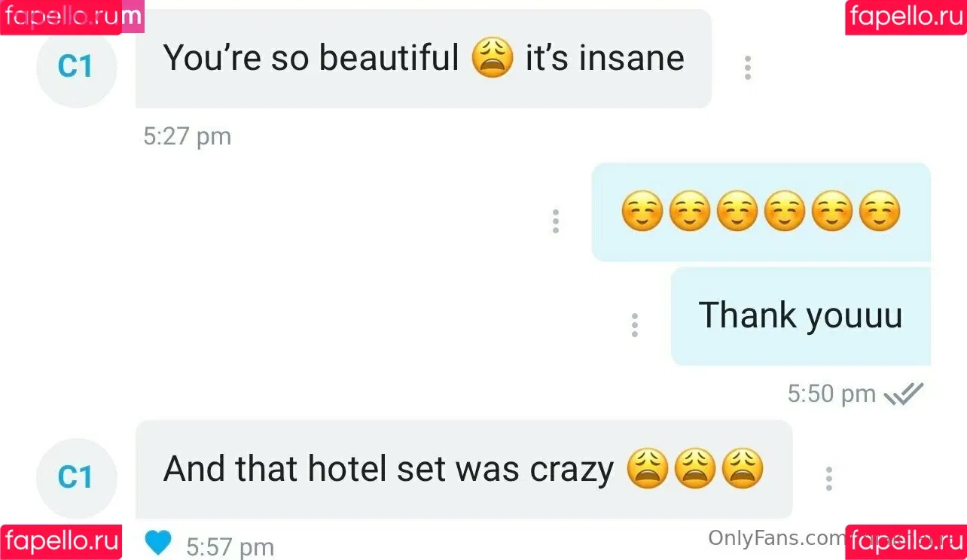Screen dimensions: 967x560
Task: Open the C1 avatar beside the hotel set message
Action: [76, 477]
